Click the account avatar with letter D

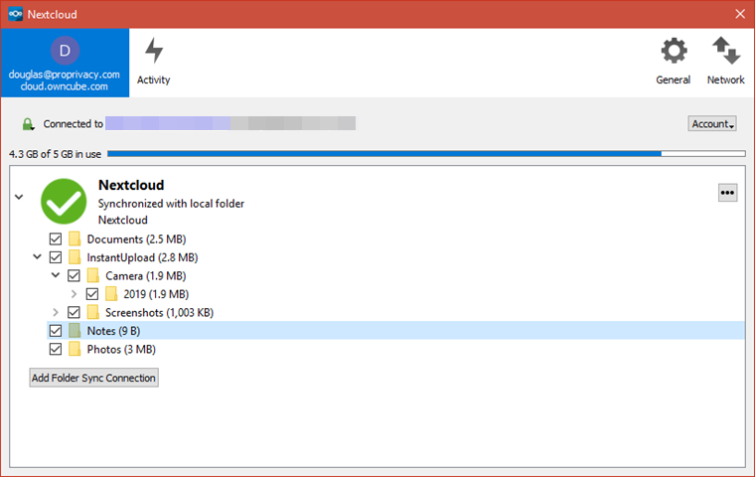point(65,51)
